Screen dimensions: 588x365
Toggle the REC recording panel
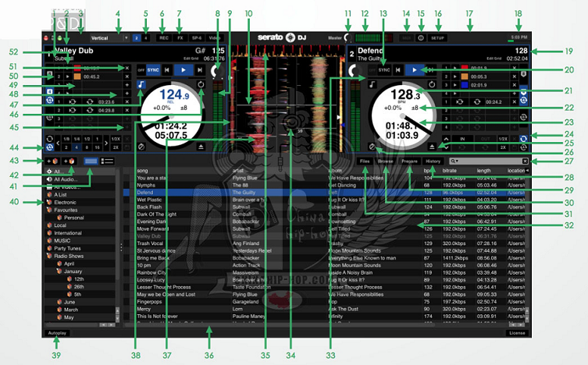tap(164, 37)
